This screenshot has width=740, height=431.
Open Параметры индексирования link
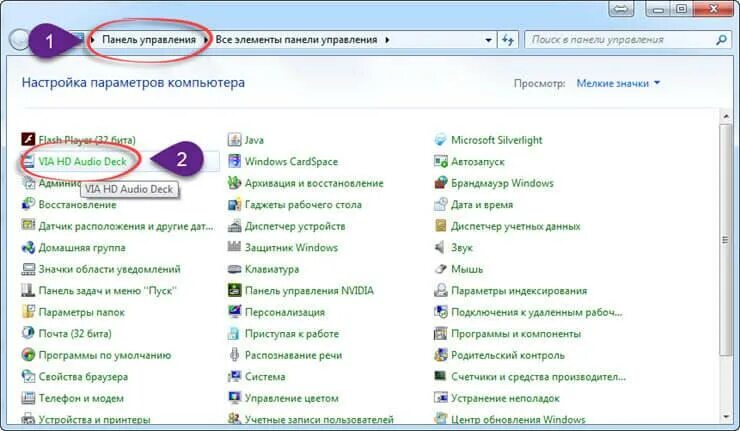click(x=519, y=291)
